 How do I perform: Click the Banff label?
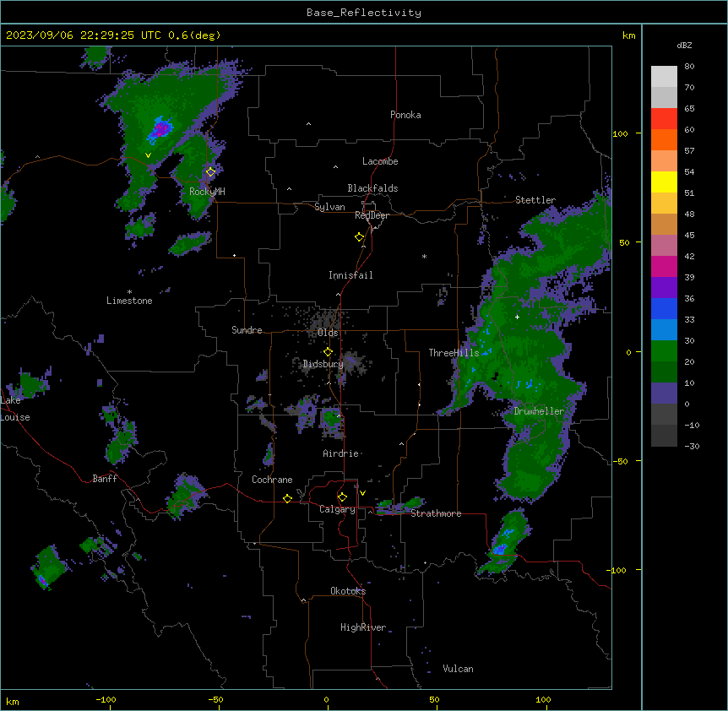coord(105,479)
